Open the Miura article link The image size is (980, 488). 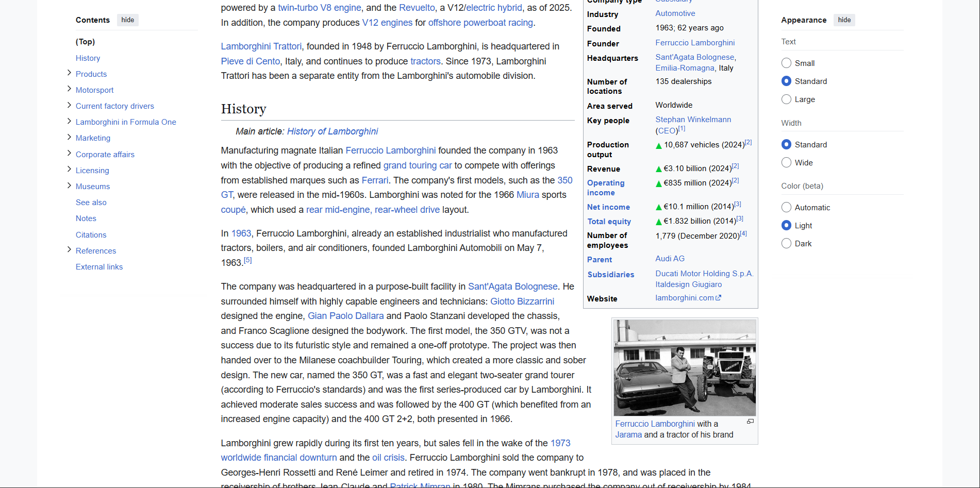coord(528,195)
